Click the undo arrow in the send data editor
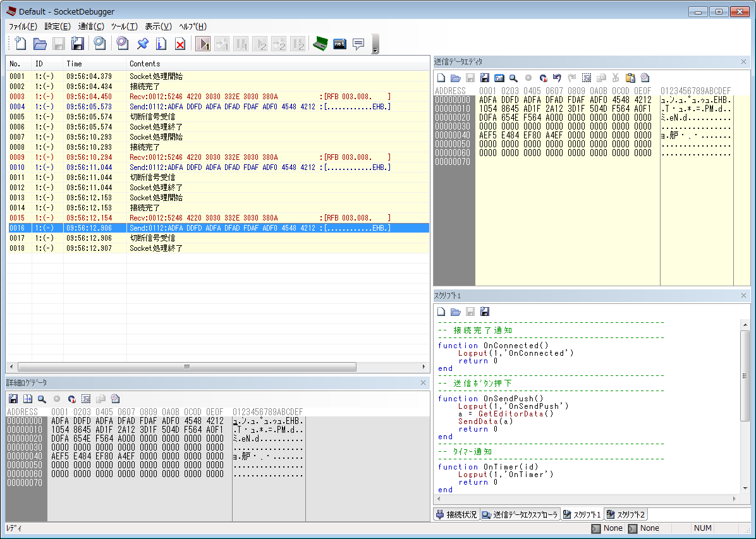 pyautogui.click(x=558, y=78)
